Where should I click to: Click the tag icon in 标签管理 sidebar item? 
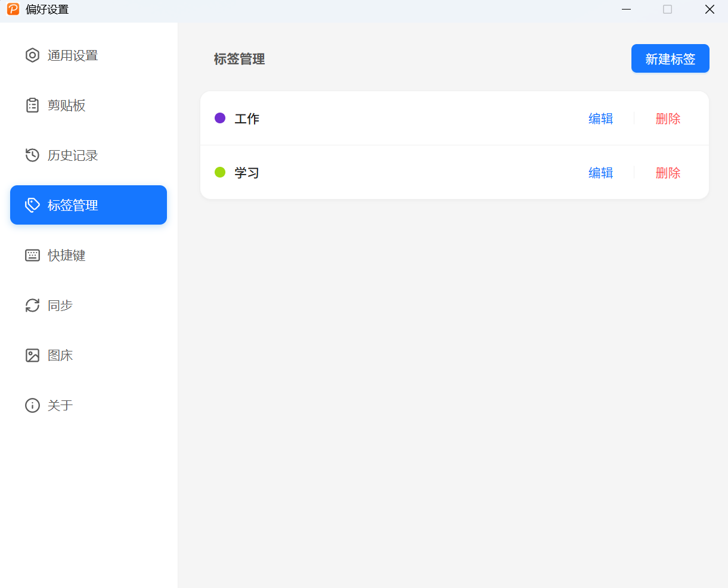pyautogui.click(x=32, y=206)
